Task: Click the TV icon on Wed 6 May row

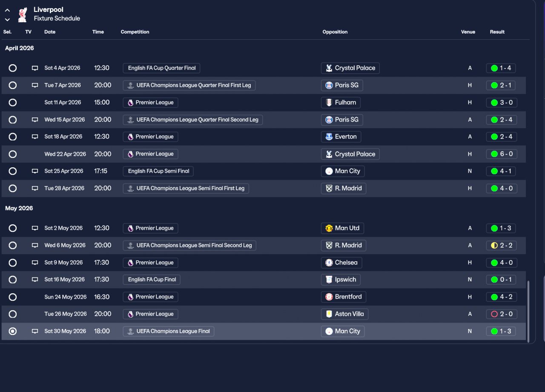Action: 35,245
